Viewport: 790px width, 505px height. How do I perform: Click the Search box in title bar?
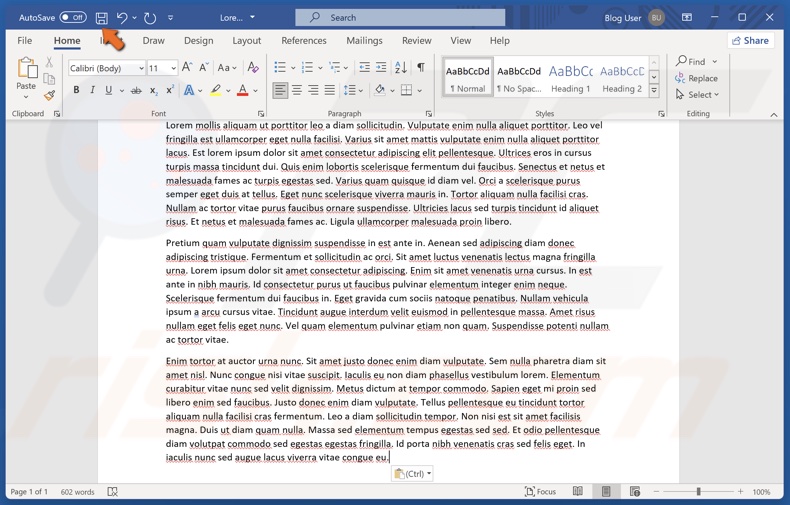tap(400, 18)
